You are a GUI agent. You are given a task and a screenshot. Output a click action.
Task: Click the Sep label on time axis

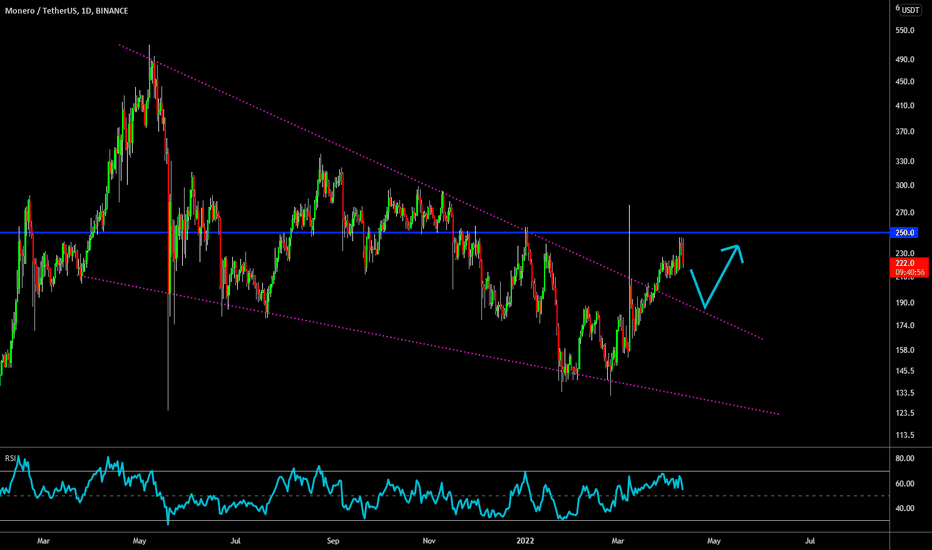pyautogui.click(x=333, y=541)
